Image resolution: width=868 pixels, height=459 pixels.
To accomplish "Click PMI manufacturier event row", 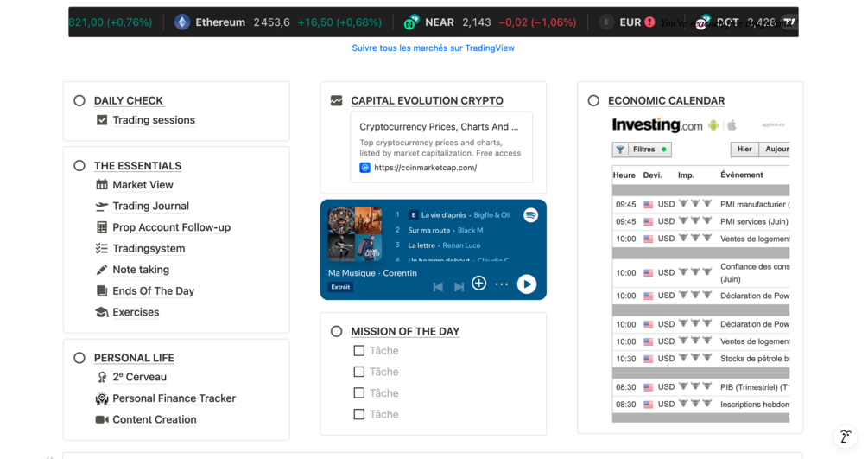I will (700, 205).
